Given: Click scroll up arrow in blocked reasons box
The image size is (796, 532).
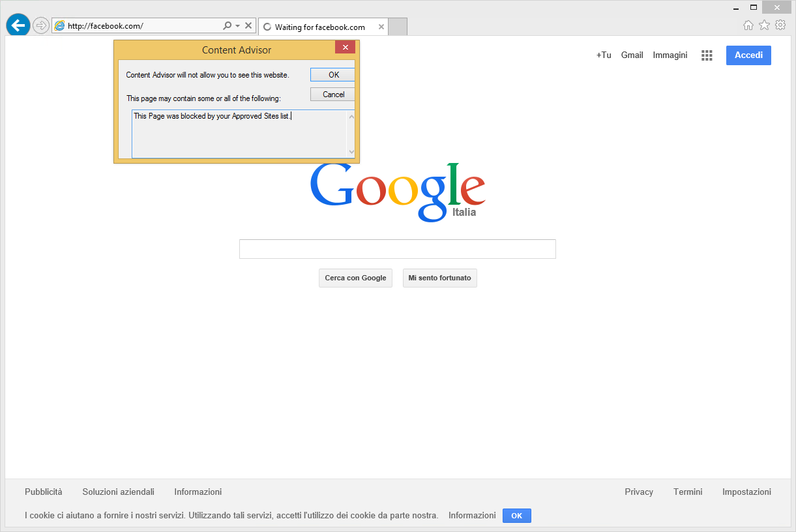Looking at the screenshot, I should [351, 117].
